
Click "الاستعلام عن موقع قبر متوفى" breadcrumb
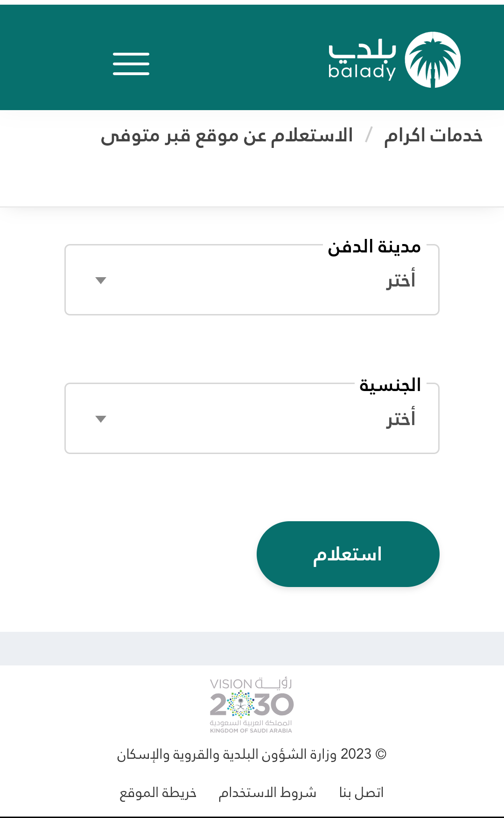pyautogui.click(x=227, y=136)
